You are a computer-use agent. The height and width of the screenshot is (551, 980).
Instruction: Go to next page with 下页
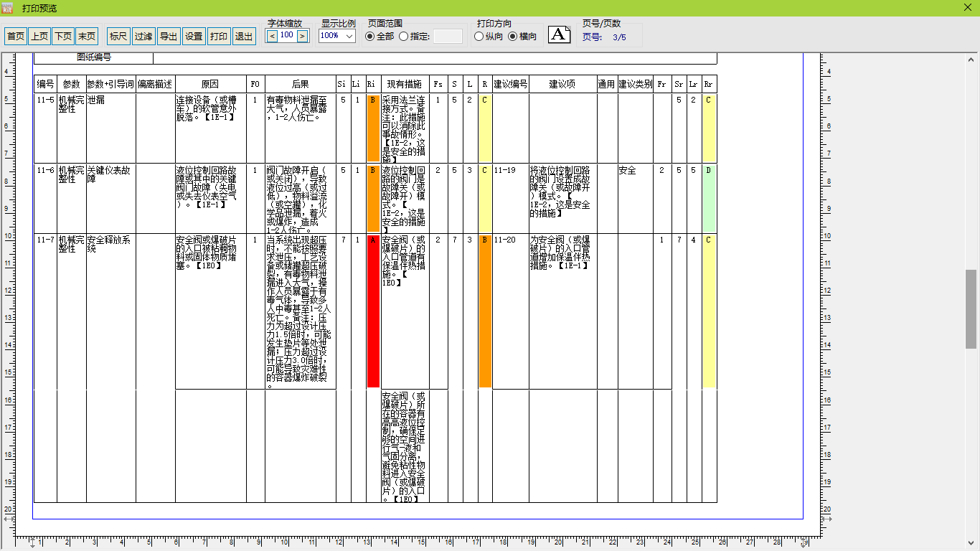point(63,36)
